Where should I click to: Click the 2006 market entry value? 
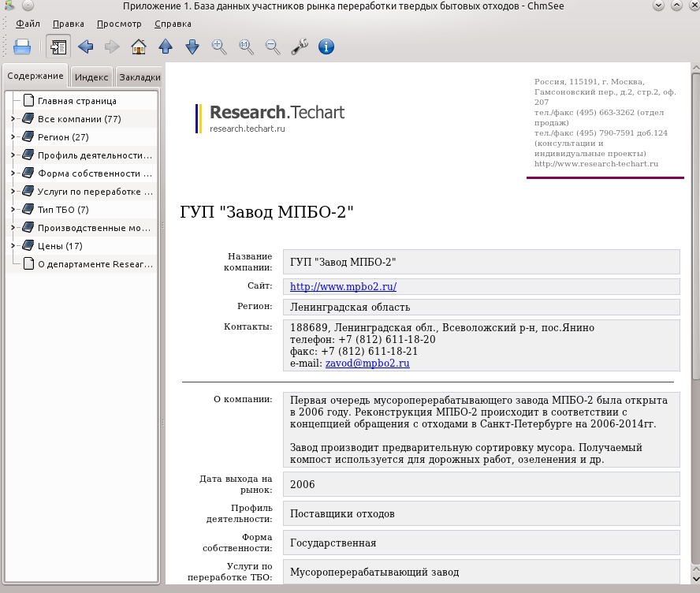tap(302, 484)
